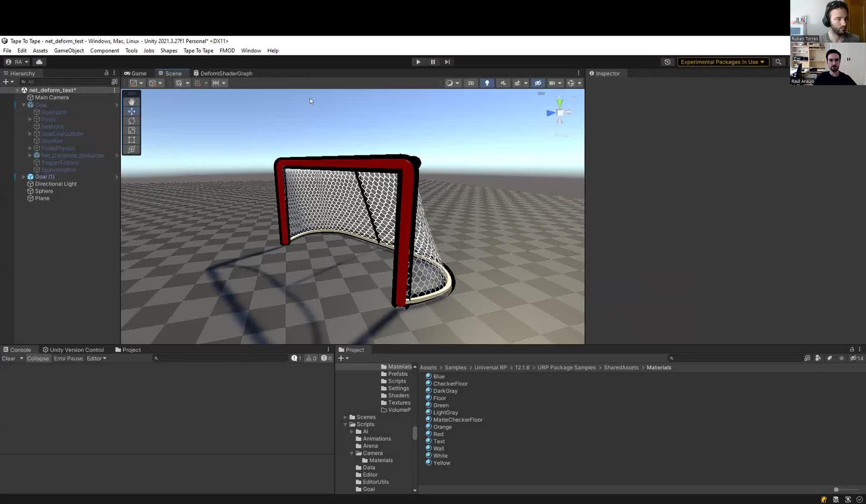Select the Red material in the Materials folder
The width and height of the screenshot is (866, 504).
click(439, 434)
